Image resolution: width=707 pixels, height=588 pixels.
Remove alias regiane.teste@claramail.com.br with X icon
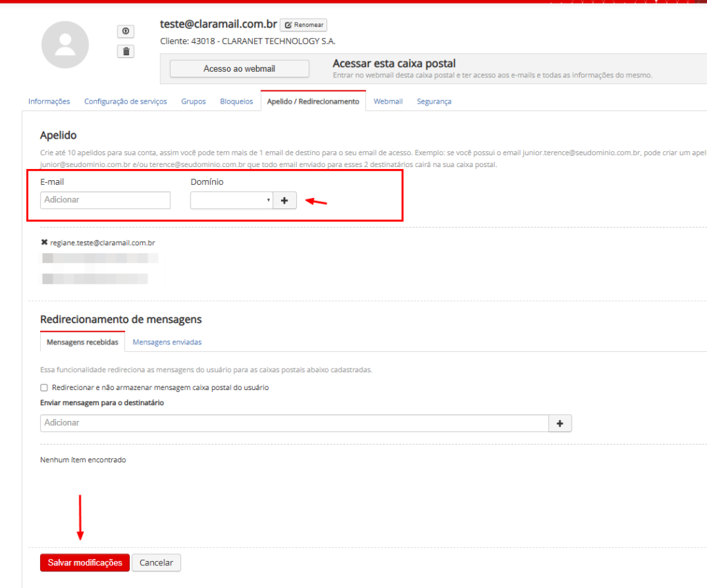click(x=45, y=243)
